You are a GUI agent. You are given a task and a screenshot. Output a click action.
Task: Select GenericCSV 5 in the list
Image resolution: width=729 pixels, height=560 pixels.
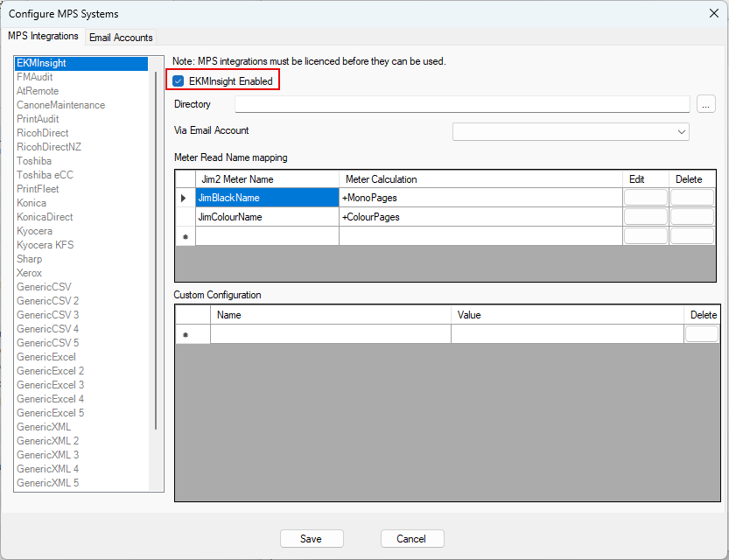pos(81,343)
